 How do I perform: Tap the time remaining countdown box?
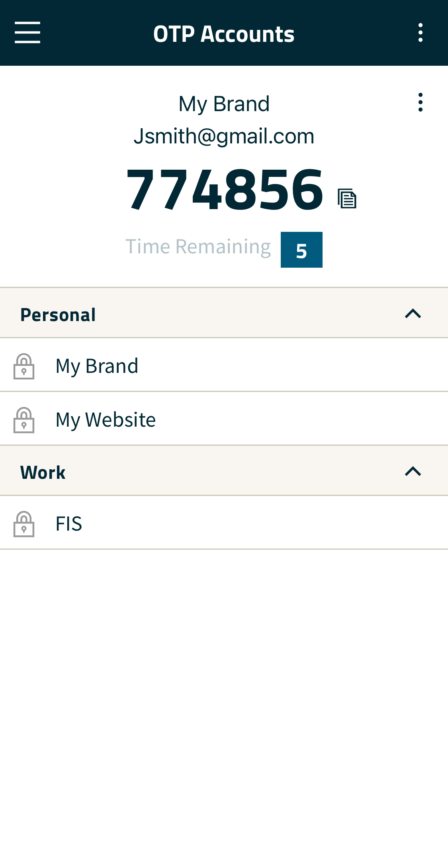[301, 250]
